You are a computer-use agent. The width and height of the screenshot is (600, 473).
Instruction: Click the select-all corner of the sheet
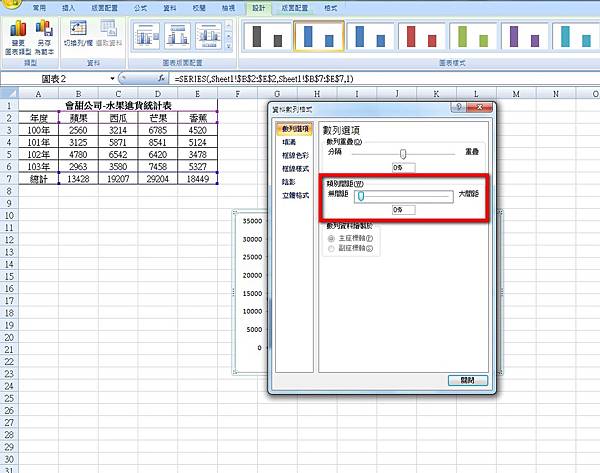(9, 93)
